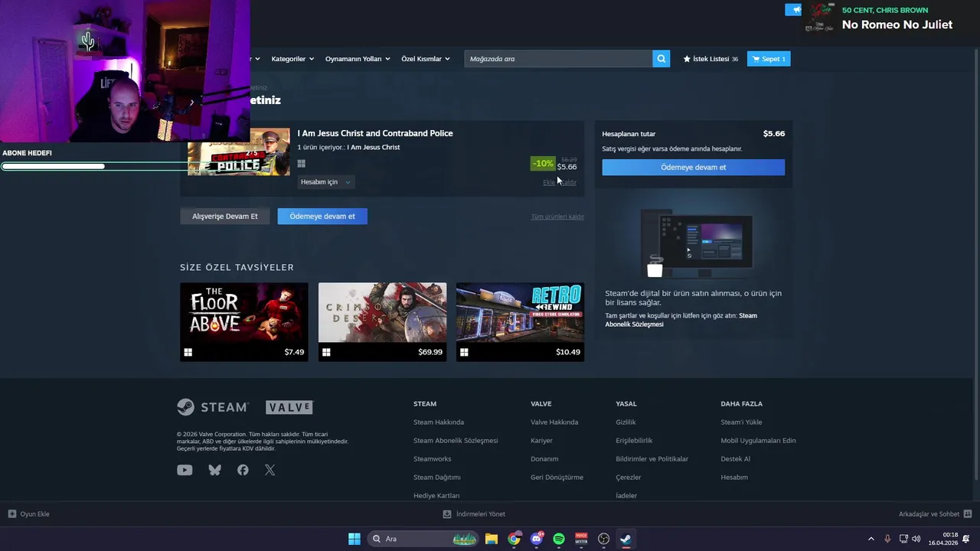Click the magnifier search button in store bar
The width and height of the screenshot is (980, 551).
pos(661,59)
